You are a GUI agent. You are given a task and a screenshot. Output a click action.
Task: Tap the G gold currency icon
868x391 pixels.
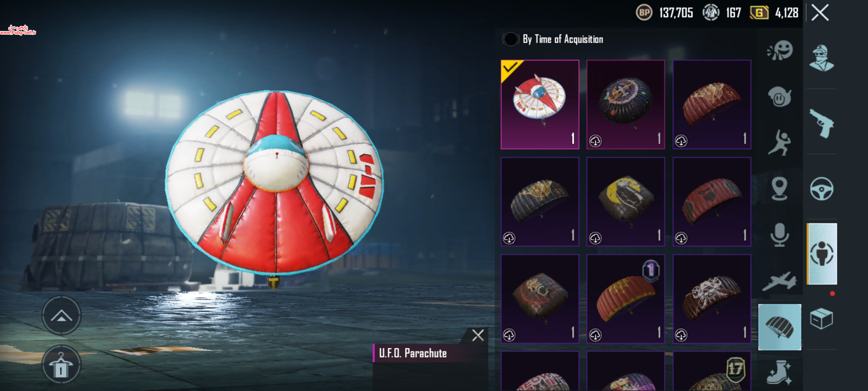(x=759, y=13)
